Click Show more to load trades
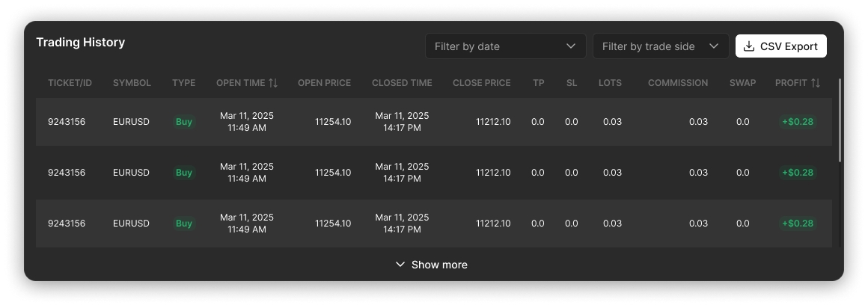868x308 pixels. (x=438, y=265)
